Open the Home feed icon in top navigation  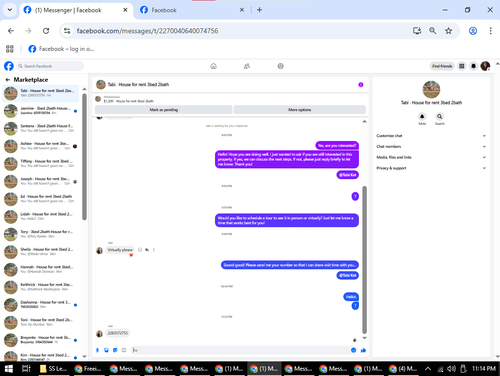click(213, 66)
